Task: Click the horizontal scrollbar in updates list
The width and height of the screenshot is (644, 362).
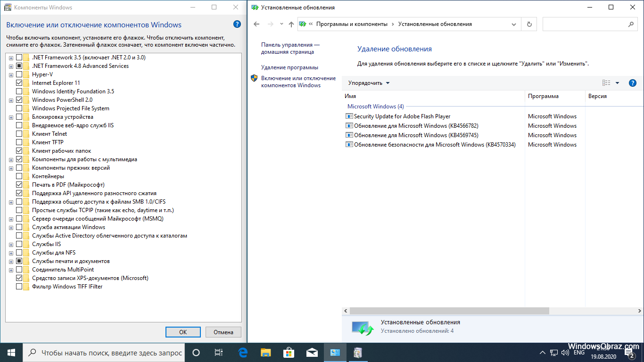Action: [449, 311]
